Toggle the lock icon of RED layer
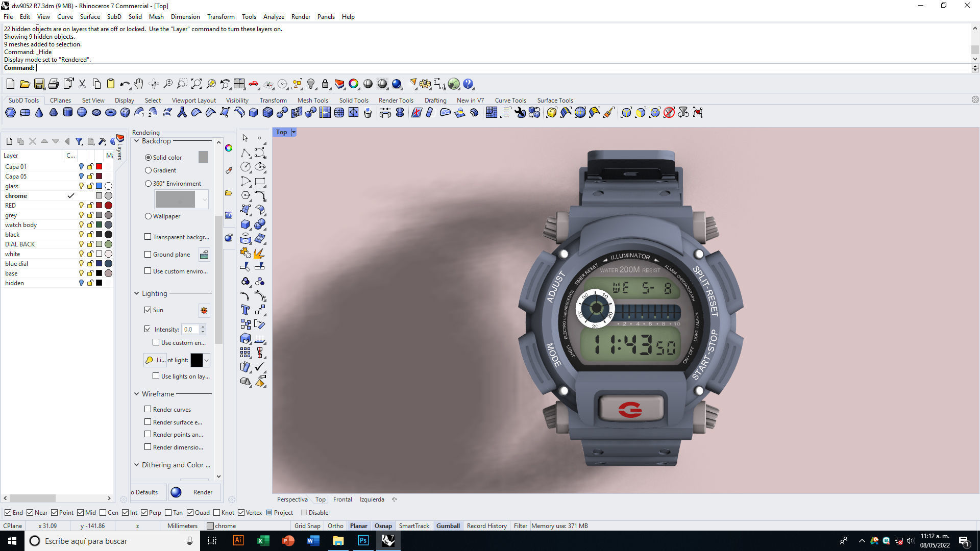 tap(90, 206)
